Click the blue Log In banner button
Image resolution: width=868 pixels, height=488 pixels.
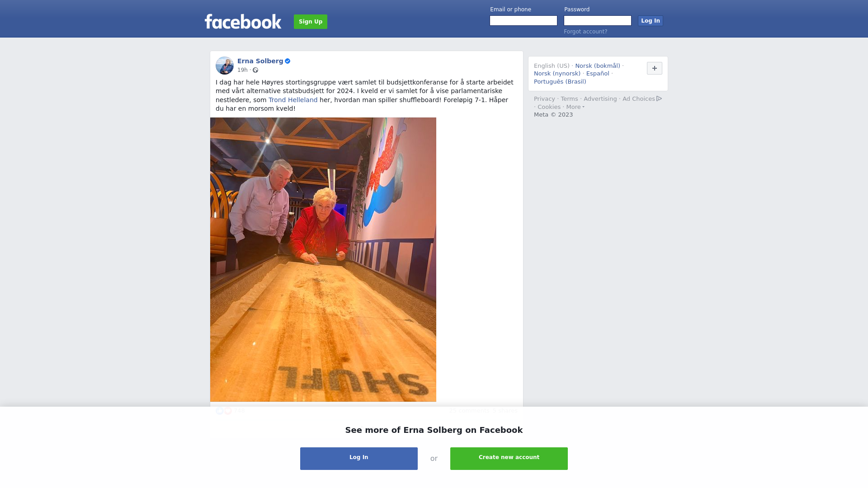359,459
